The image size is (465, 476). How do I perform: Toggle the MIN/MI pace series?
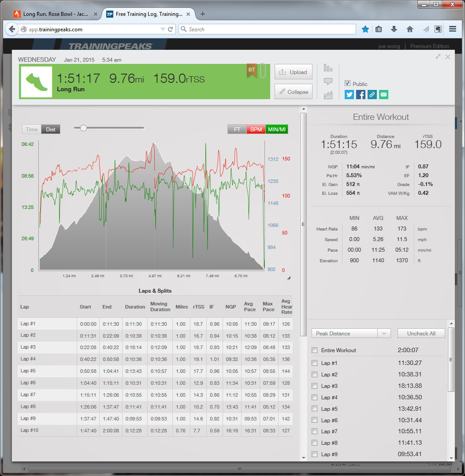277,130
